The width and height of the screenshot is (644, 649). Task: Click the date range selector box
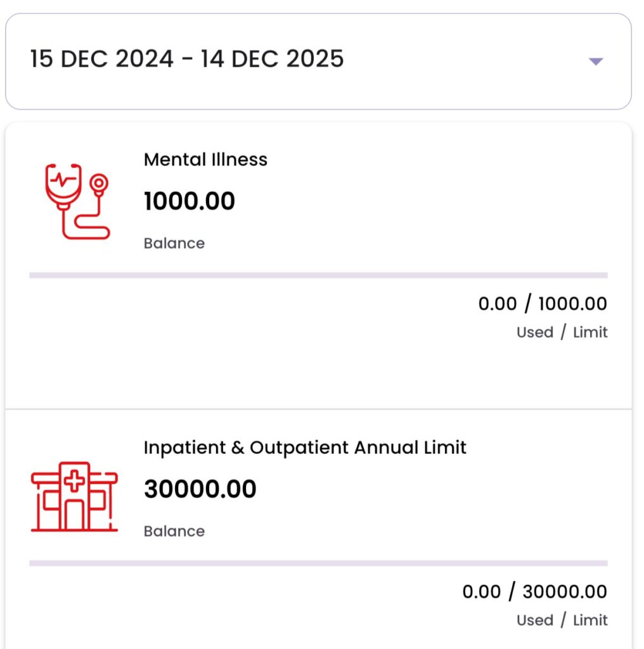(x=318, y=61)
